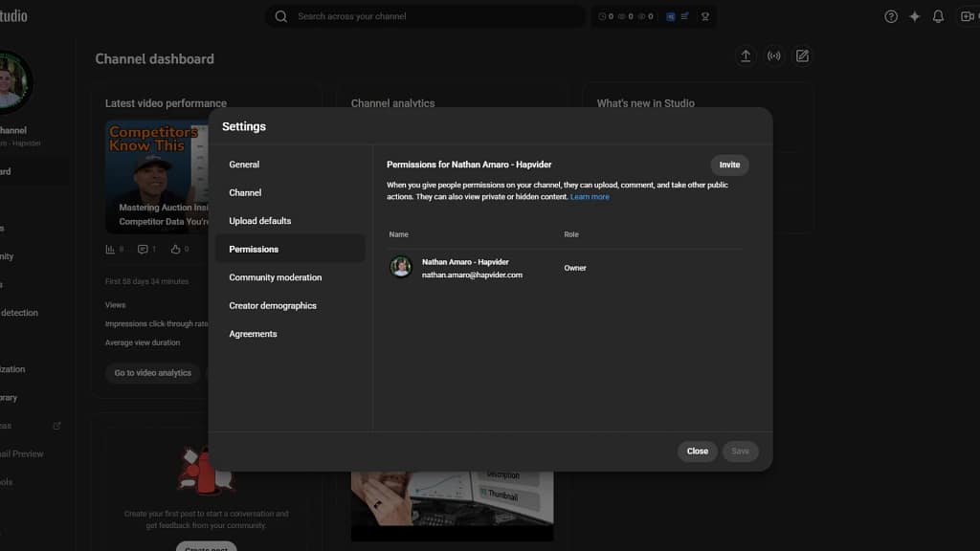Open the notifications bell

click(x=938, y=17)
